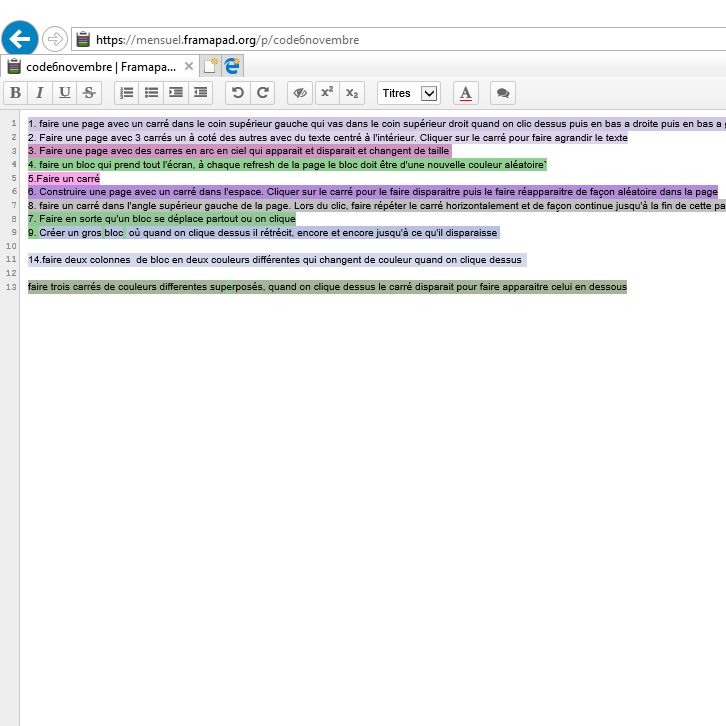Image resolution: width=726 pixels, height=726 pixels.
Task: Open the font color picker
Action: click(465, 93)
